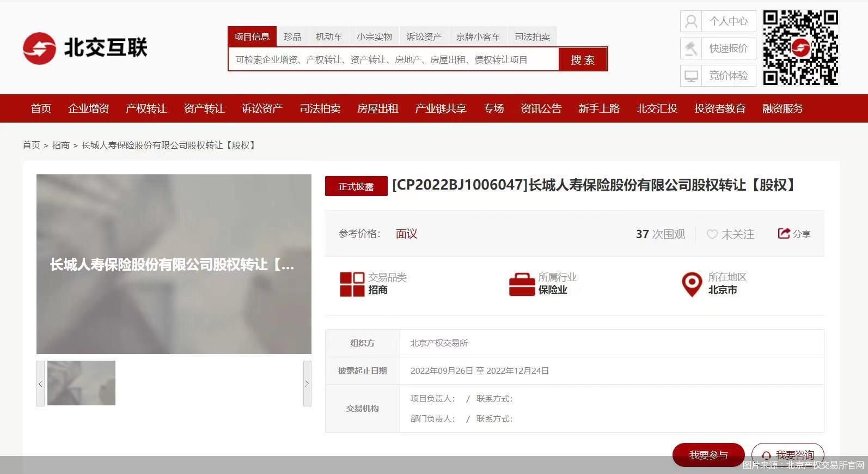Open 投资者教育 in the navigation bar
Image resolution: width=868 pixels, height=474 pixels.
[x=720, y=108]
